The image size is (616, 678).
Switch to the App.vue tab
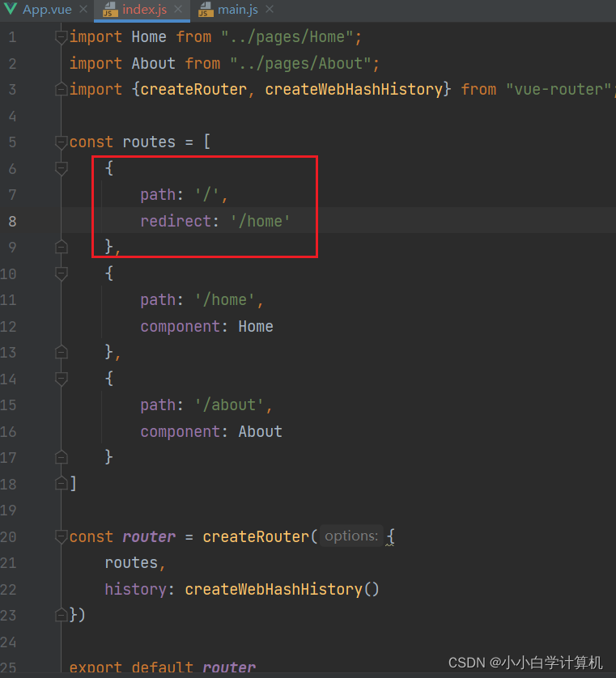tap(47, 10)
